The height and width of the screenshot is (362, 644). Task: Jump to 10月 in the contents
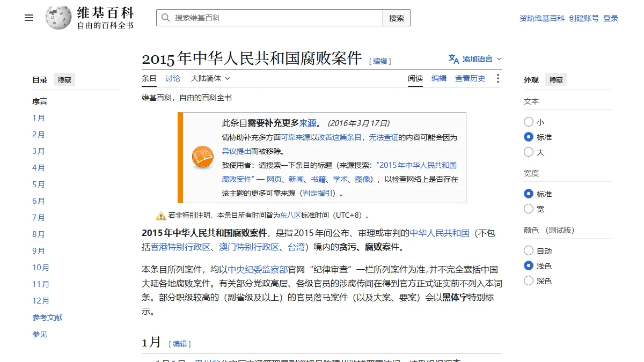pyautogui.click(x=41, y=268)
